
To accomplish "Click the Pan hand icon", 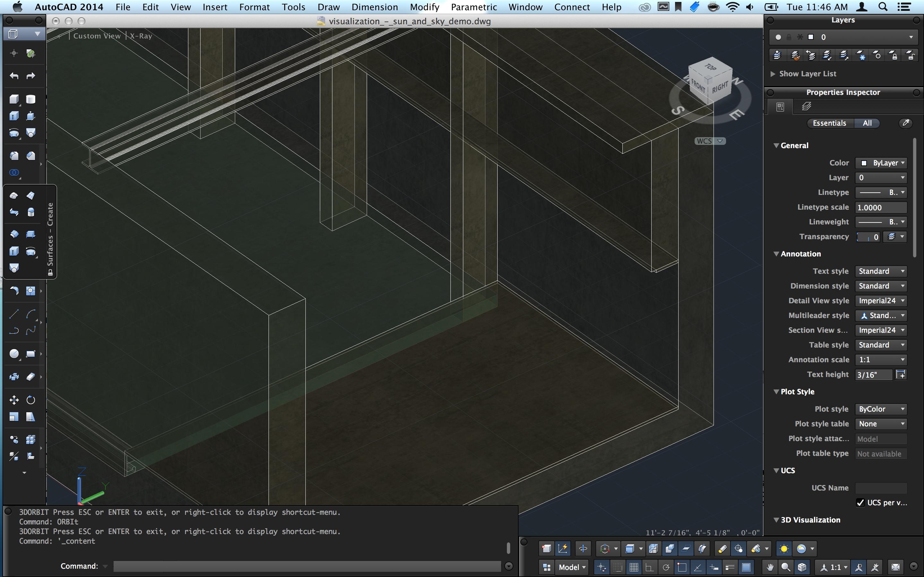I will [x=770, y=567].
